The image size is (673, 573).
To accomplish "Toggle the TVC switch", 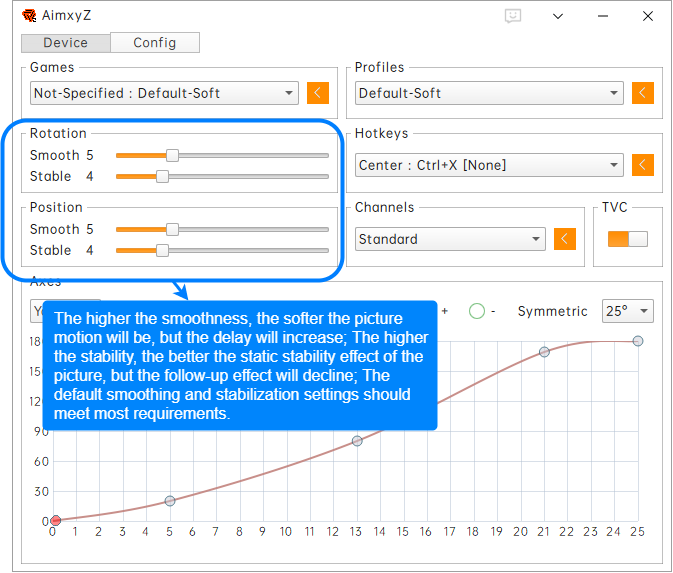I will tap(628, 239).
